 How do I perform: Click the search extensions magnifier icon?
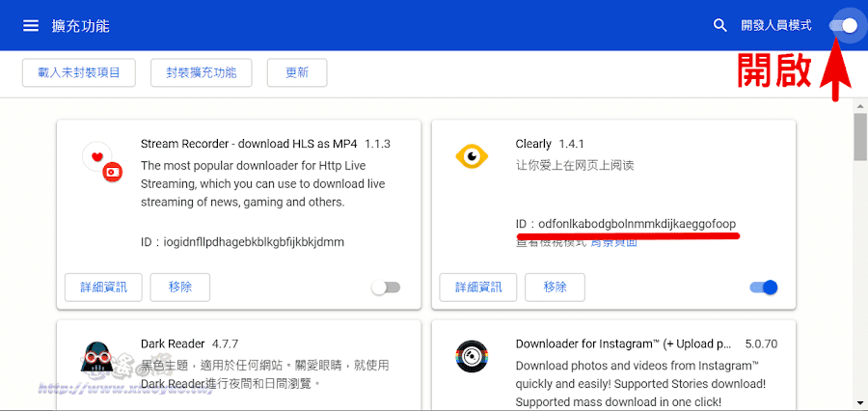coord(719,25)
